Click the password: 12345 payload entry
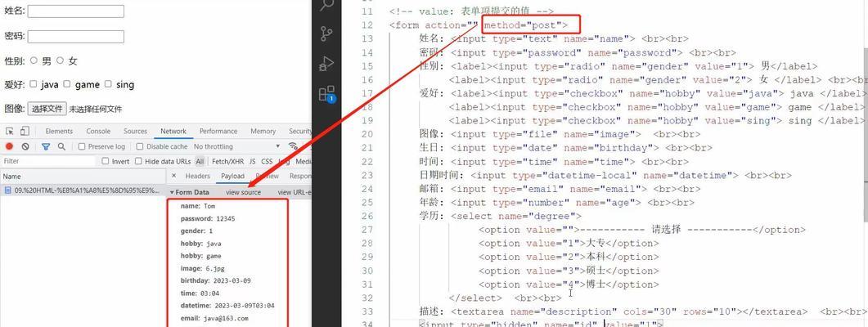Image resolution: width=868 pixels, height=327 pixels. click(x=208, y=218)
